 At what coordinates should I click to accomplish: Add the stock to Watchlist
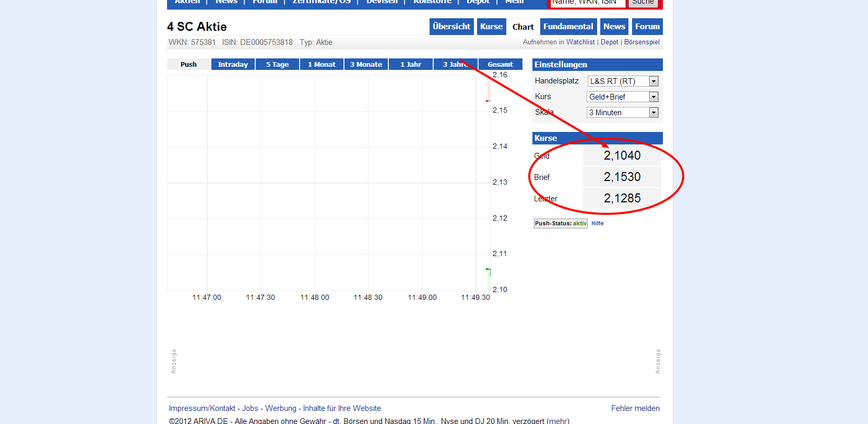coord(580,42)
